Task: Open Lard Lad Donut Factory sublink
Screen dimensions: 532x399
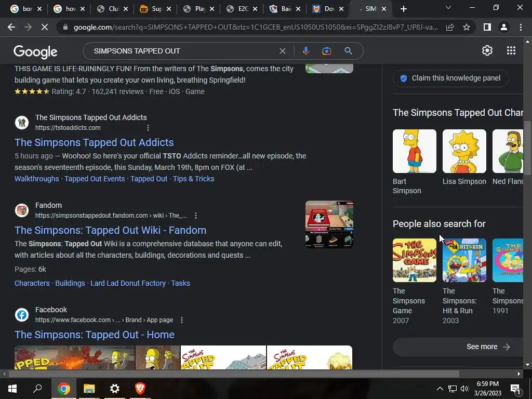Action: (128, 283)
